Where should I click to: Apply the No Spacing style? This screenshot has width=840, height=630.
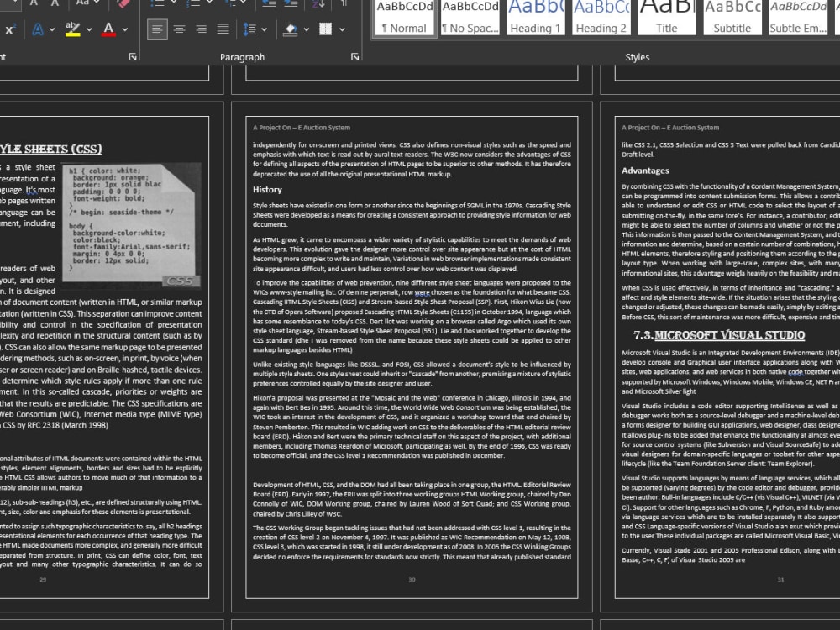point(470,18)
